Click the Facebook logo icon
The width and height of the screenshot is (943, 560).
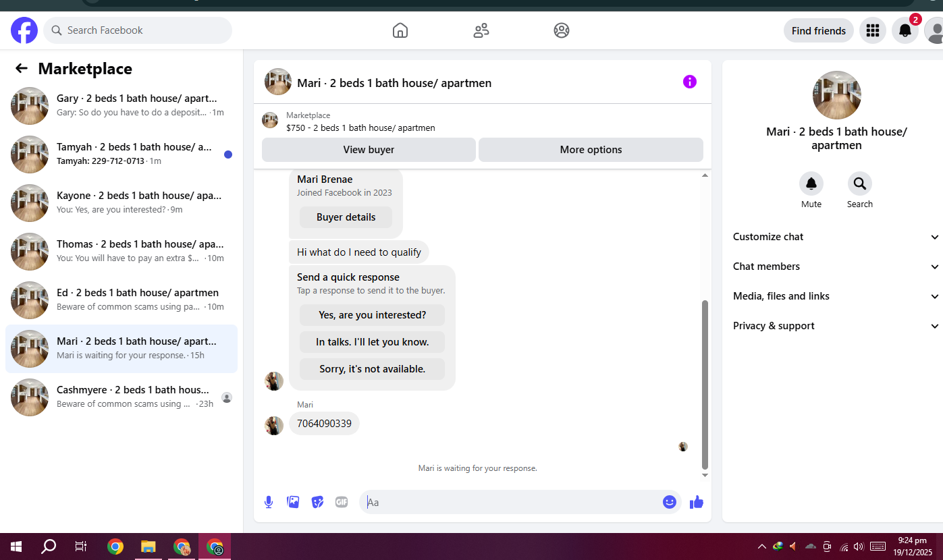24,30
